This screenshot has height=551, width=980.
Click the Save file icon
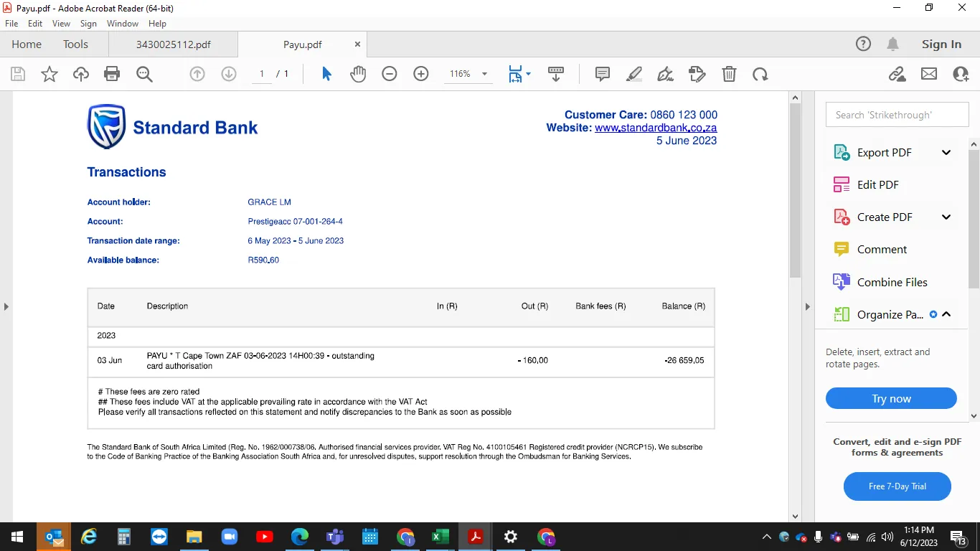pos(18,74)
